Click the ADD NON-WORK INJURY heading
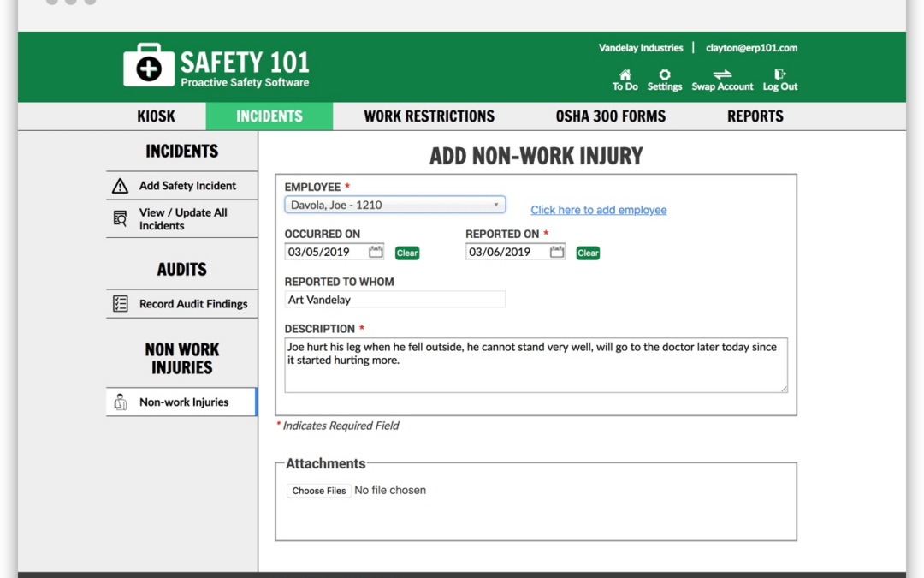The height and width of the screenshot is (578, 924). tap(536, 157)
